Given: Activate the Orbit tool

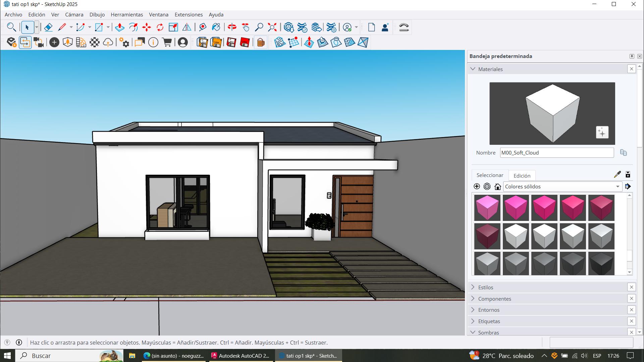Looking at the screenshot, I should coord(232,27).
